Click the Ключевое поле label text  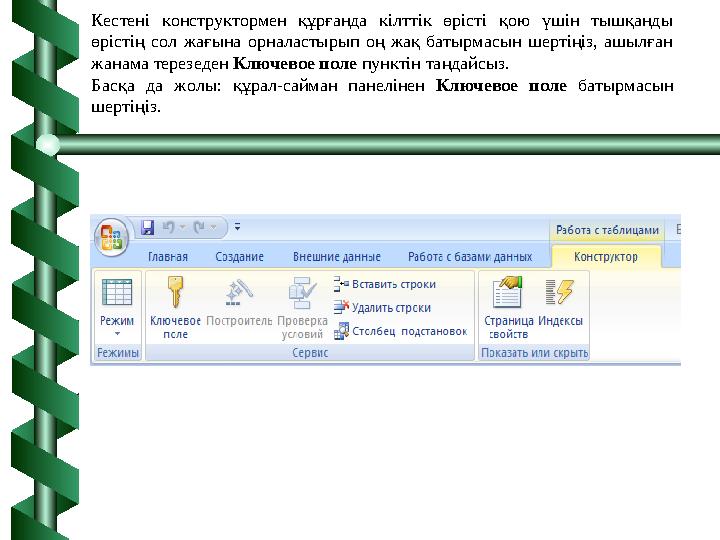[x=175, y=327]
